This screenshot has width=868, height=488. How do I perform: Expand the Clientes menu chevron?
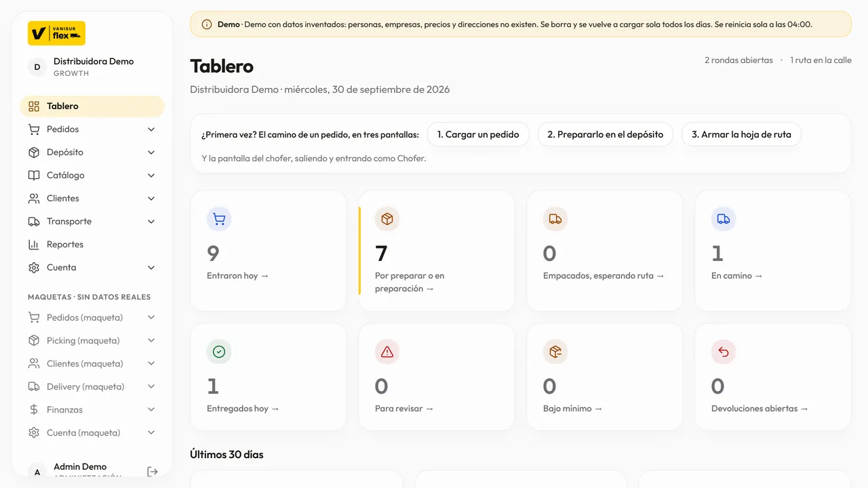click(151, 199)
